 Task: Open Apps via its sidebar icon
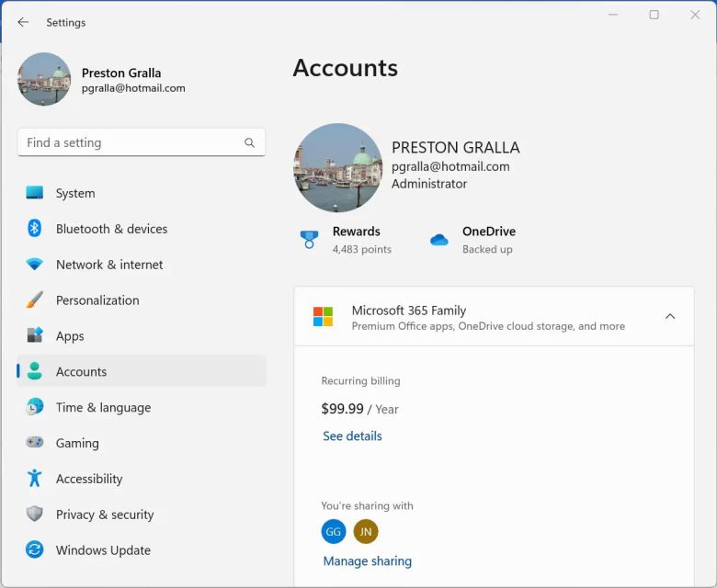pos(35,336)
